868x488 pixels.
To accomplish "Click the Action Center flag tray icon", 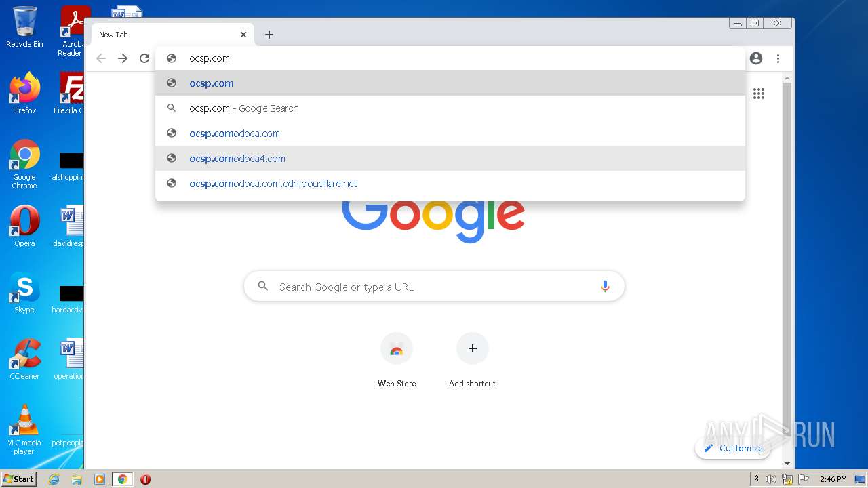I will point(802,479).
